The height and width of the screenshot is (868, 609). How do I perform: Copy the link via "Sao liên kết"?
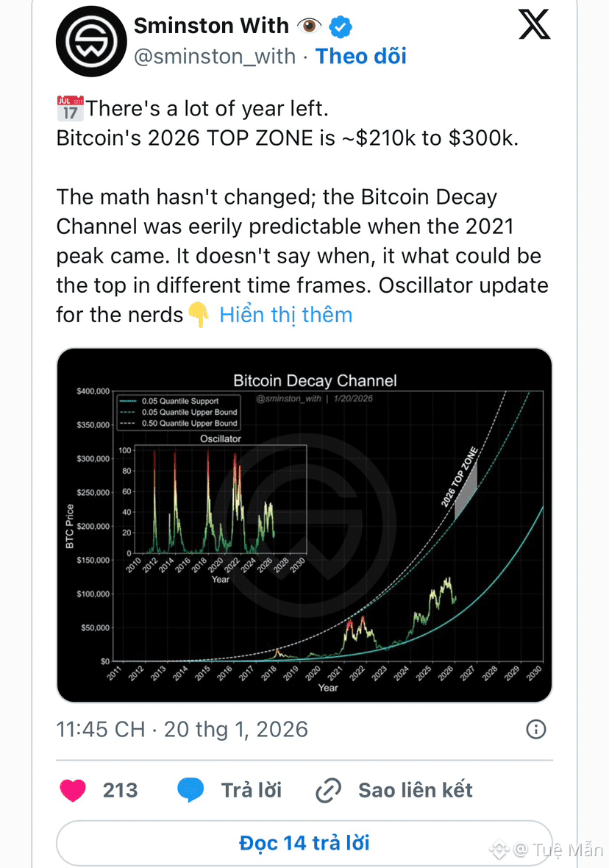415,790
